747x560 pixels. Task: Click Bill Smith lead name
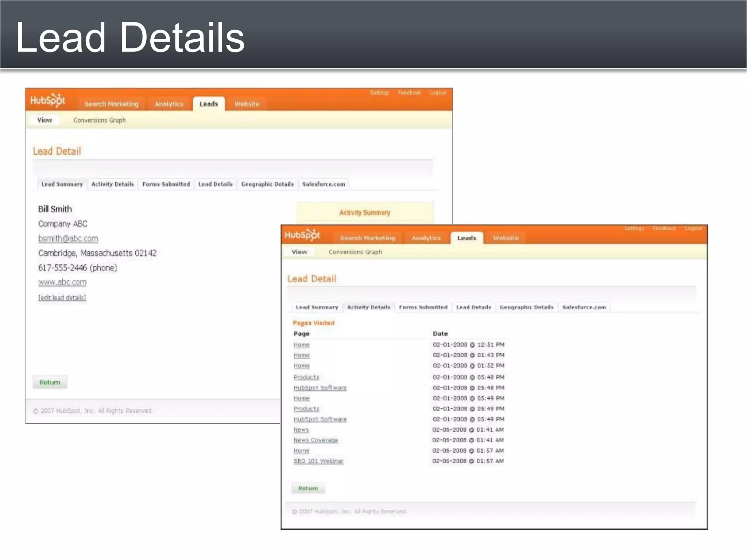coord(55,209)
